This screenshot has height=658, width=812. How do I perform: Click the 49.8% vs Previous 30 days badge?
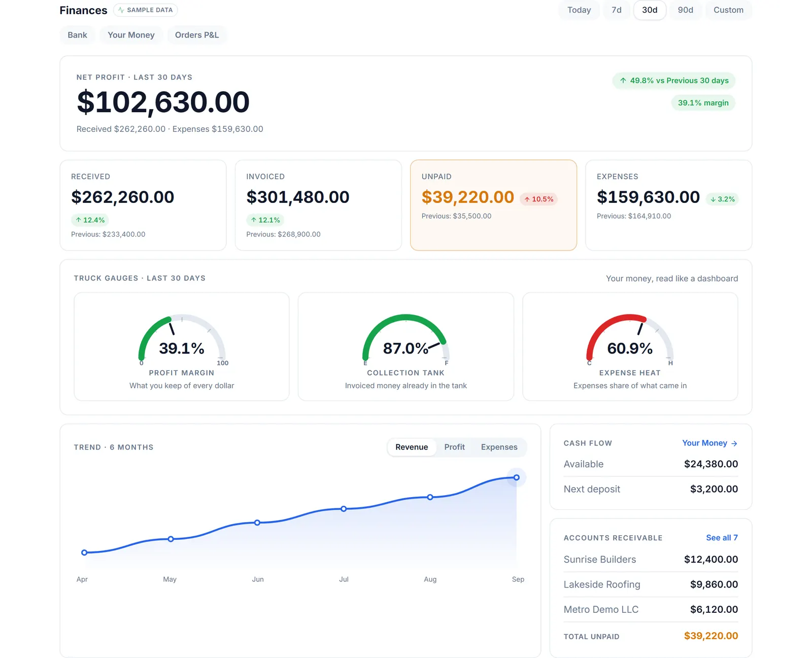coord(674,81)
